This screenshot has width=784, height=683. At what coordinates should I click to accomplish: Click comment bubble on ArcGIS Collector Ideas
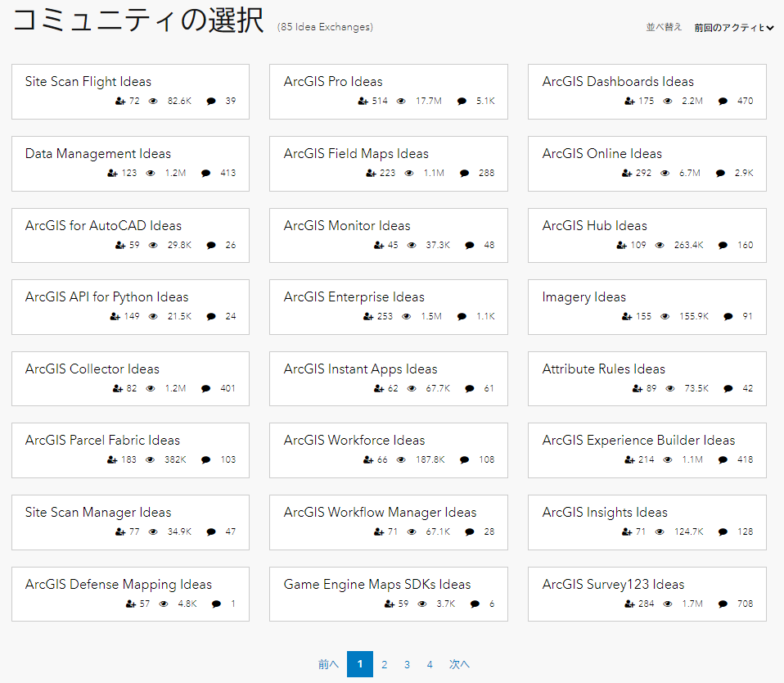coord(205,388)
